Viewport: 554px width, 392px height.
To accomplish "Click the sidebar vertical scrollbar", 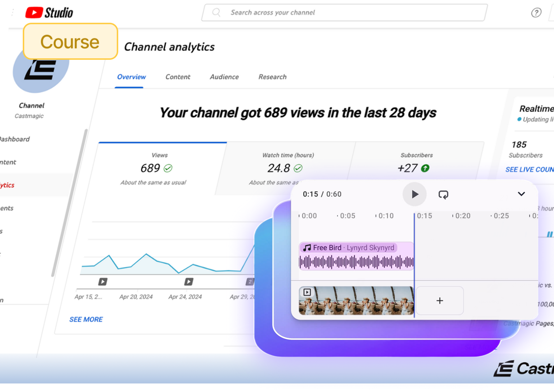I will click(69, 202).
